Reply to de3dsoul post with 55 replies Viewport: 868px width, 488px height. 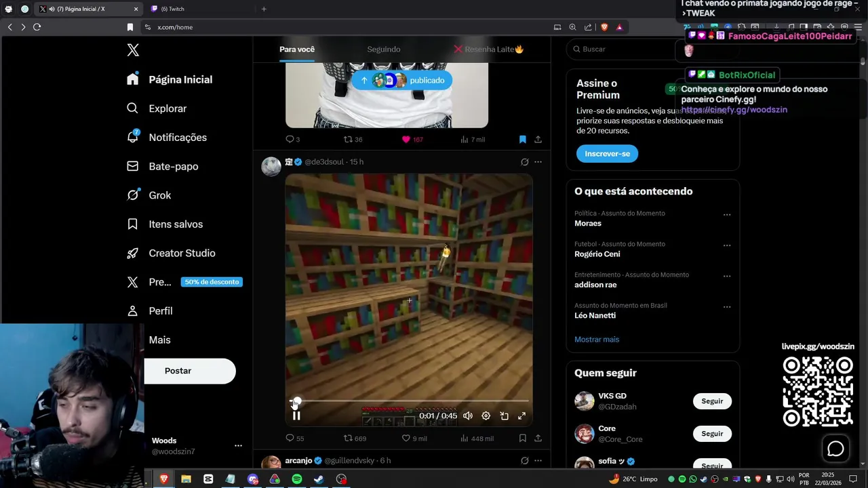tap(294, 439)
